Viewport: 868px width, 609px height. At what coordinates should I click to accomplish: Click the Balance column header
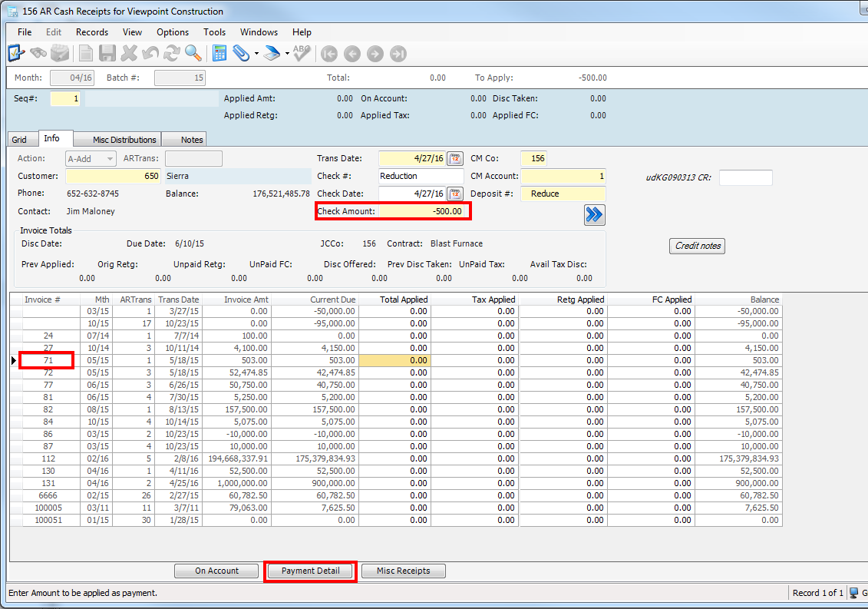(738, 300)
